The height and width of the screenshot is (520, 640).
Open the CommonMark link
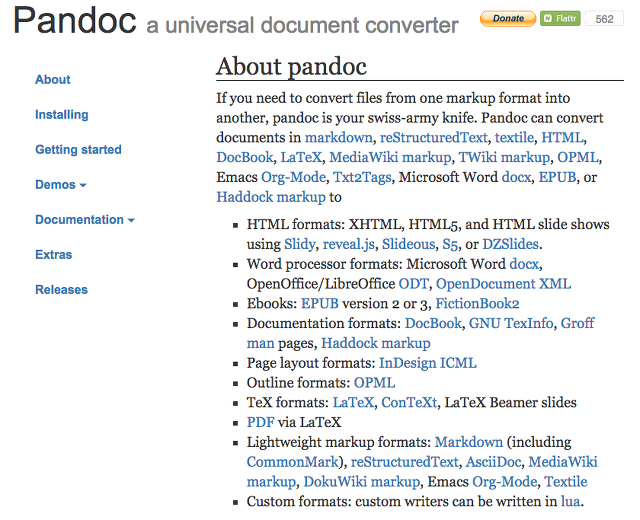coord(293,462)
